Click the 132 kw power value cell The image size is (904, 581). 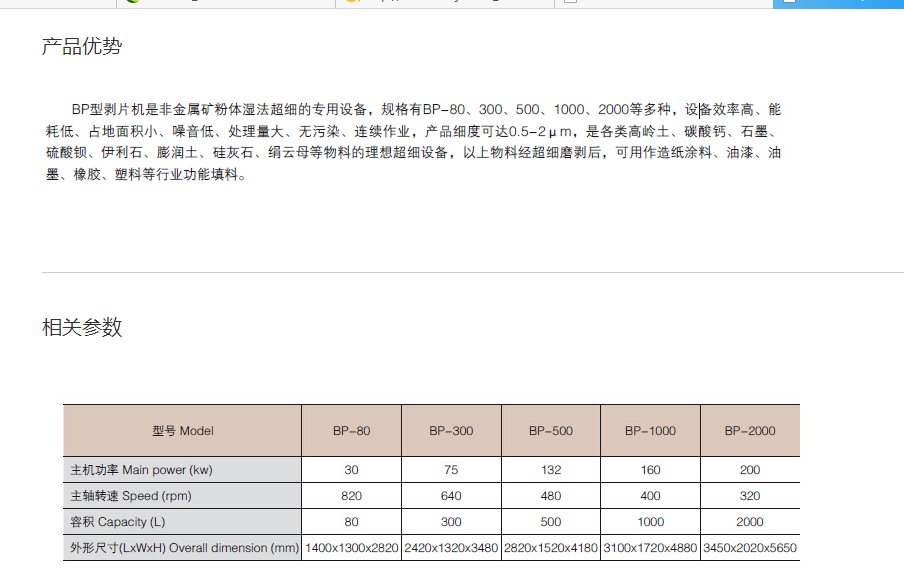coord(550,470)
